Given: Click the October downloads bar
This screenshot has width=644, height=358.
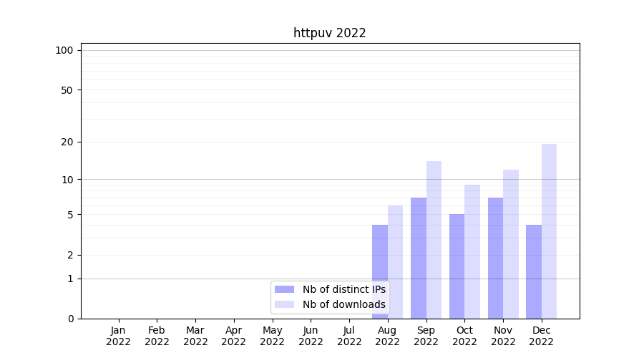Looking at the screenshot, I should coord(472,251).
